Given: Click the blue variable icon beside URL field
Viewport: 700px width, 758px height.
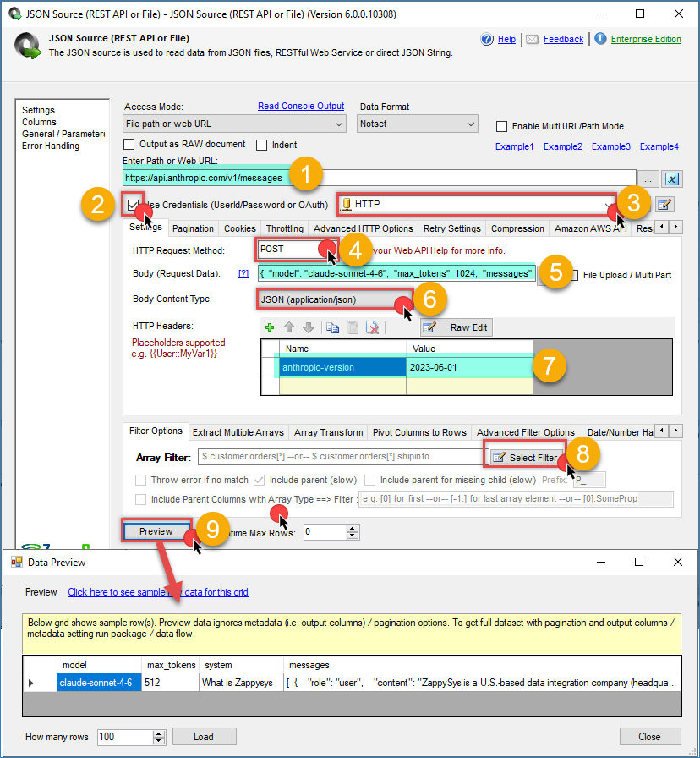Looking at the screenshot, I should coord(672,179).
